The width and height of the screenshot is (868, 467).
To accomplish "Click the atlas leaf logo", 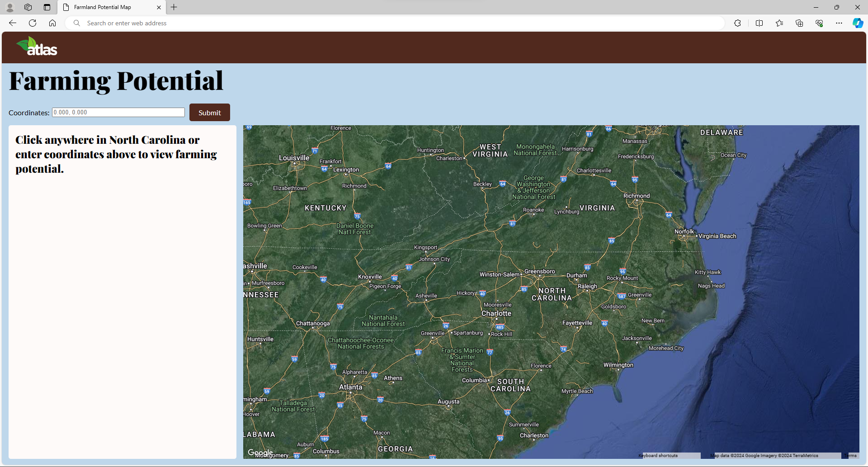I will coord(37,47).
